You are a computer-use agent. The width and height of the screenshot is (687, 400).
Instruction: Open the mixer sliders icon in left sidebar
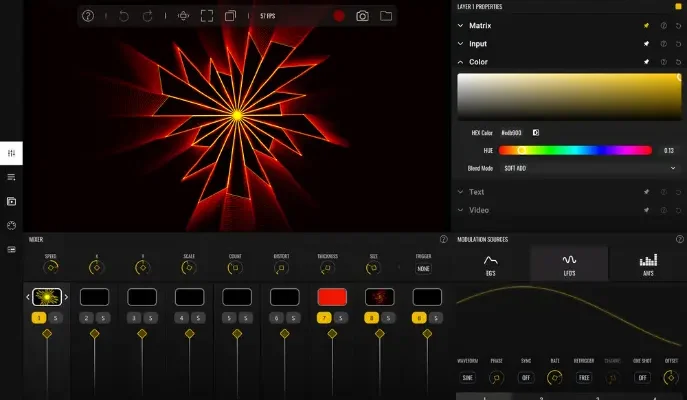click(x=11, y=153)
